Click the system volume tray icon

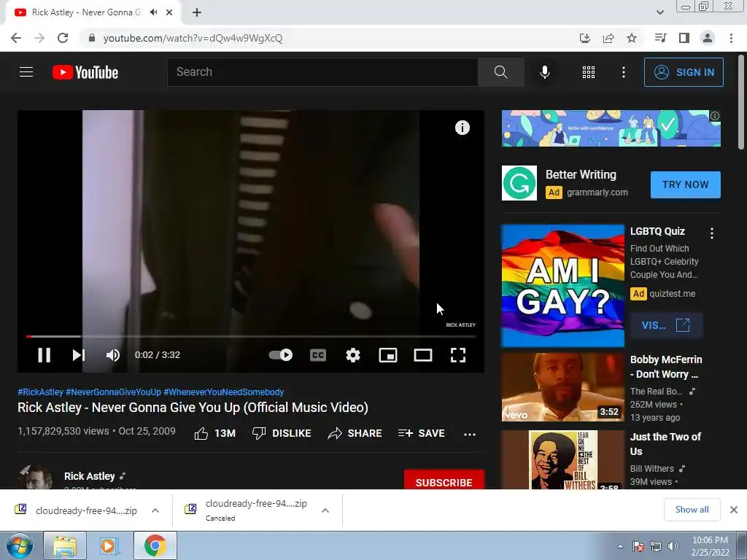tap(673, 546)
